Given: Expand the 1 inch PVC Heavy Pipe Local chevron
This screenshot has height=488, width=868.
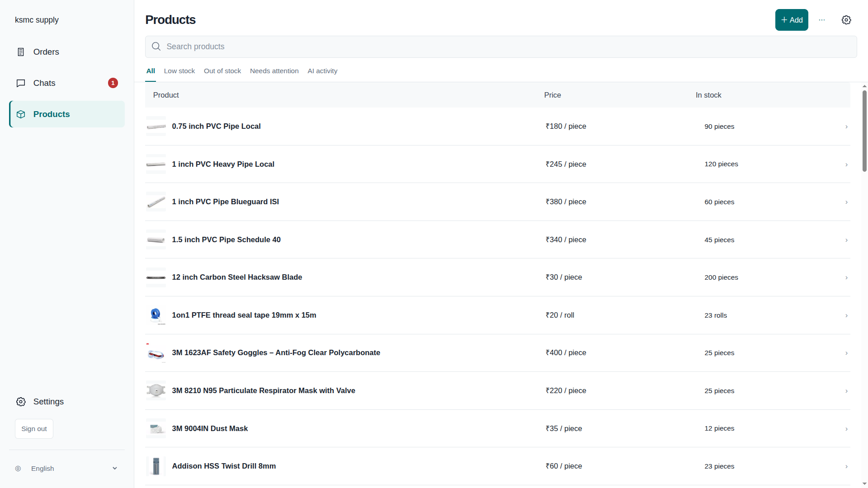Looking at the screenshot, I should 846,164.
